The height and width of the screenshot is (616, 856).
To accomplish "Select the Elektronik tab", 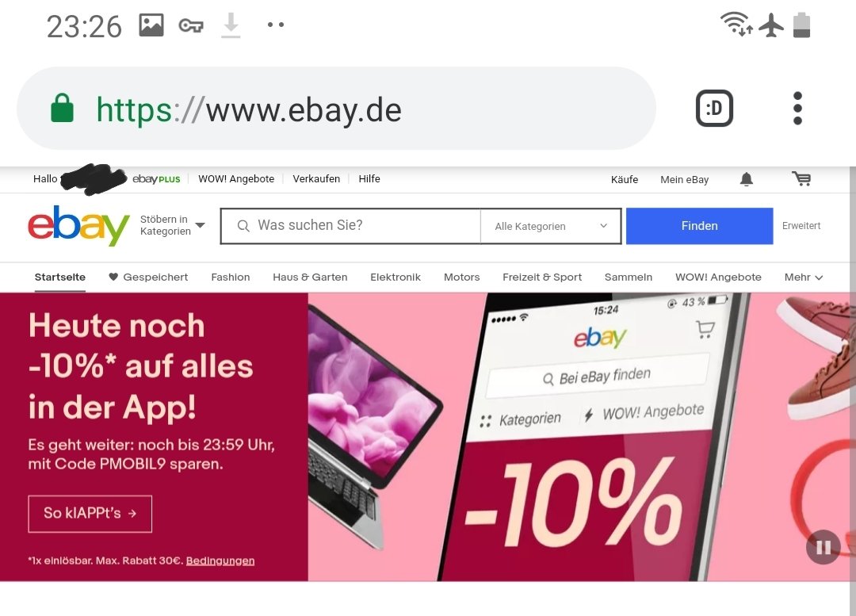I will tap(396, 277).
